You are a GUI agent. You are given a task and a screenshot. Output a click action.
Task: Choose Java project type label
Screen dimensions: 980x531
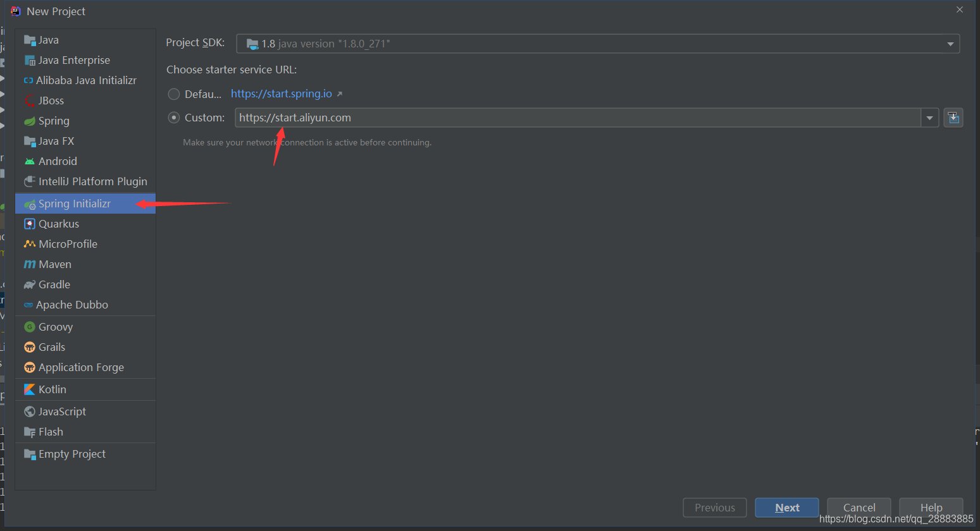pyautogui.click(x=49, y=40)
